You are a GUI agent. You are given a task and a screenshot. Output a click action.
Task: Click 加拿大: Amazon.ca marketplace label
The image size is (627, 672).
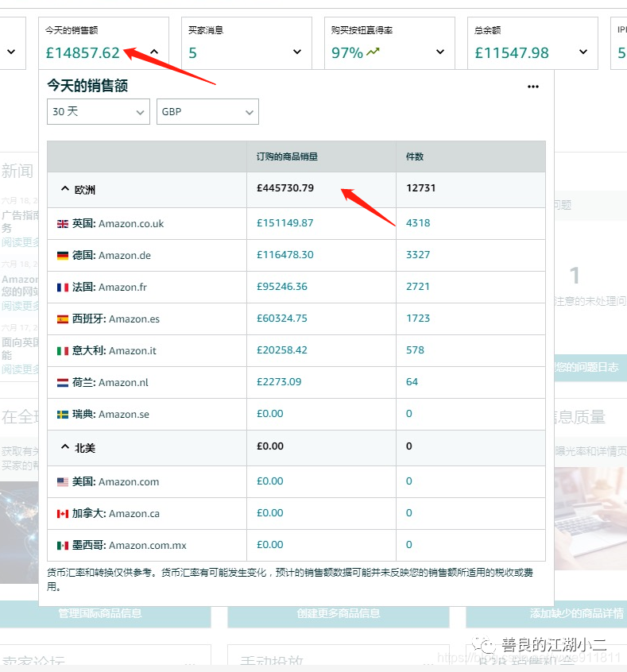[116, 513]
